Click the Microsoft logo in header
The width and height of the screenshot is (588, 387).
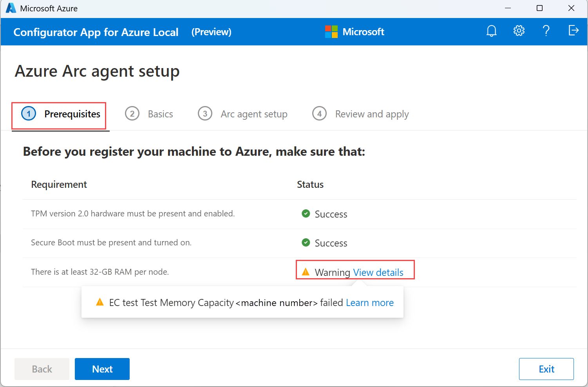[331, 32]
